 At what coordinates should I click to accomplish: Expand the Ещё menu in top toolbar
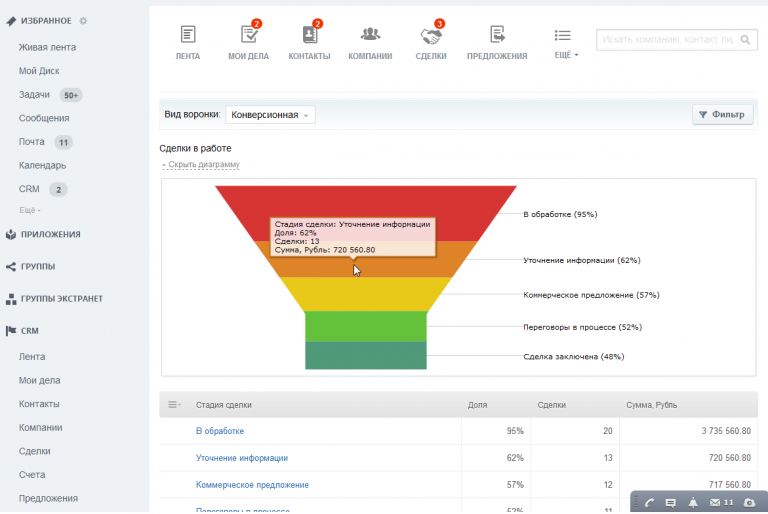point(566,41)
